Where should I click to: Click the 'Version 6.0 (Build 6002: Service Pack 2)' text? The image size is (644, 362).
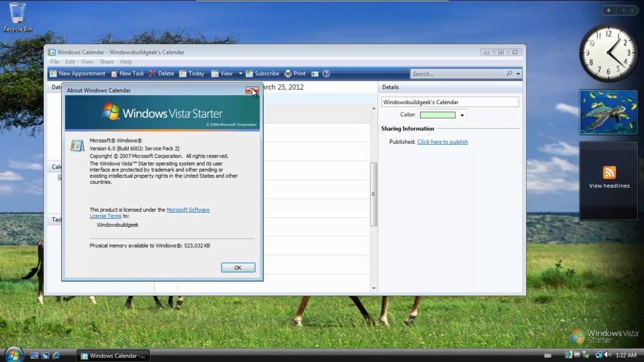[134, 148]
